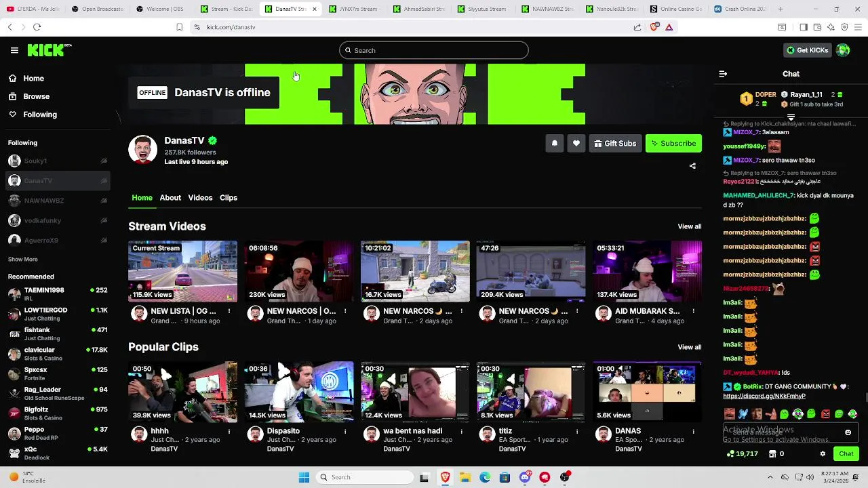Open options for the hhhh clip
Viewport: 868px width, 488px height.
point(229,431)
